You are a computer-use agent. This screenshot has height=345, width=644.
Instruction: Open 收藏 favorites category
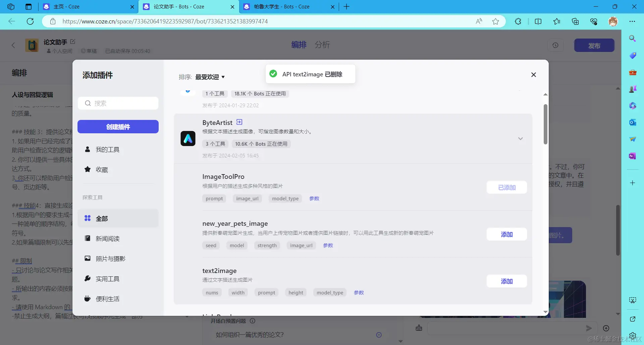(x=118, y=169)
